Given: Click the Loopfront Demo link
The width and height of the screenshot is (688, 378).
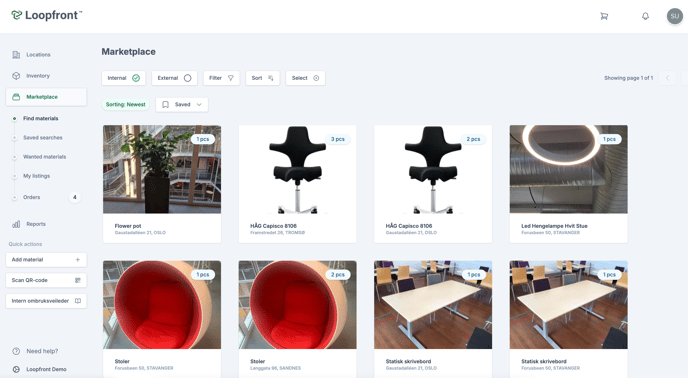Looking at the screenshot, I should click(46, 369).
